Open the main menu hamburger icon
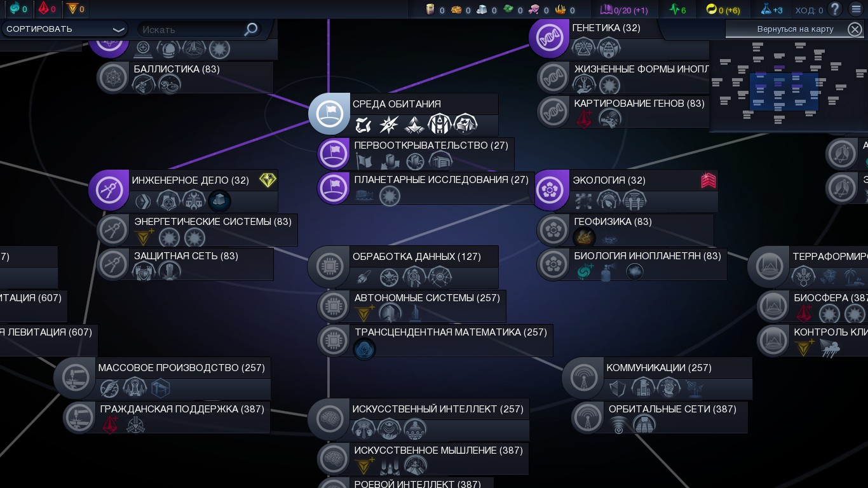 click(856, 9)
